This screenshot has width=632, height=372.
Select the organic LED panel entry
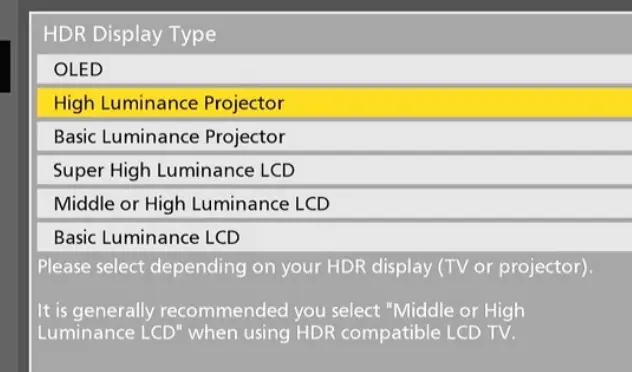[335, 69]
